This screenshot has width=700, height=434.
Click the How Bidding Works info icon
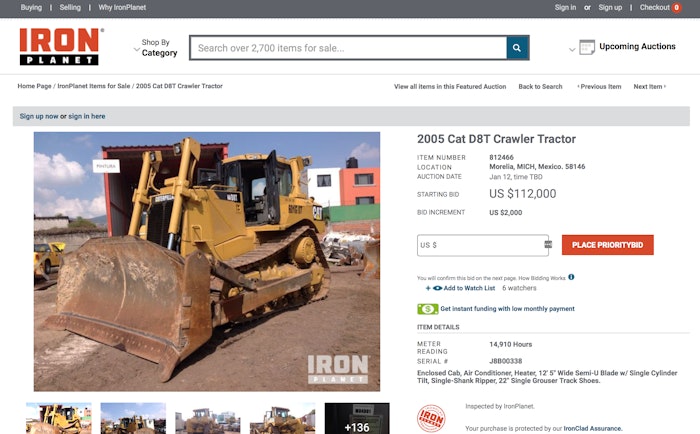pyautogui.click(x=571, y=277)
